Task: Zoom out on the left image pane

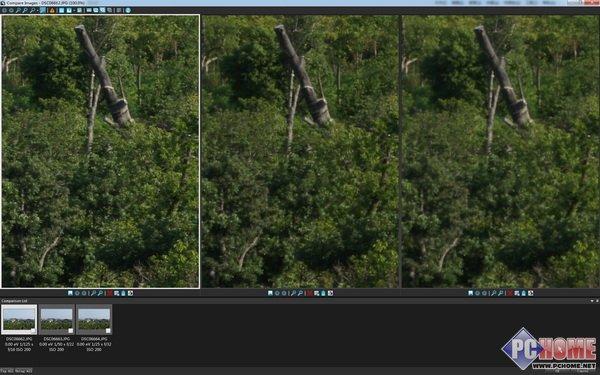Action: [100, 293]
